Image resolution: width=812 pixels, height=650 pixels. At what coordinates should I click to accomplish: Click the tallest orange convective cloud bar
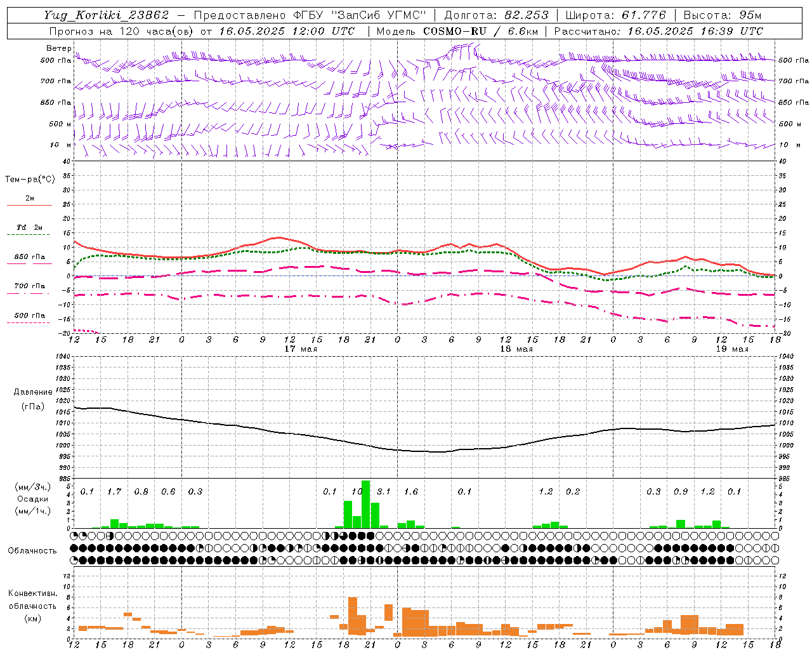(353, 616)
